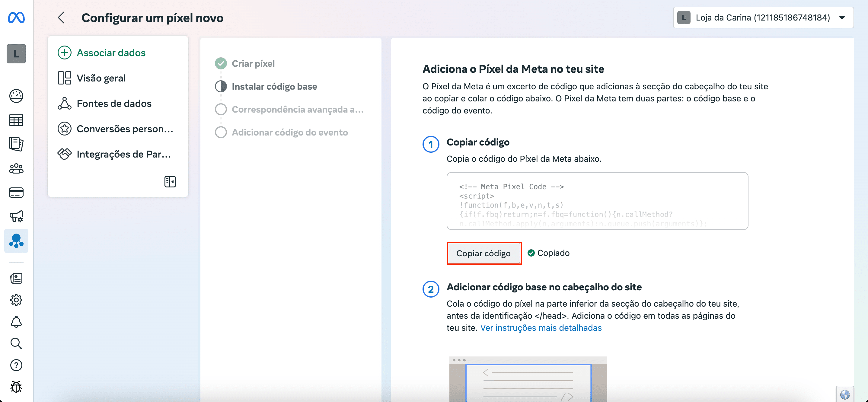The image size is (868, 402).
Task: Open Billing credit card icon
Action: click(16, 193)
